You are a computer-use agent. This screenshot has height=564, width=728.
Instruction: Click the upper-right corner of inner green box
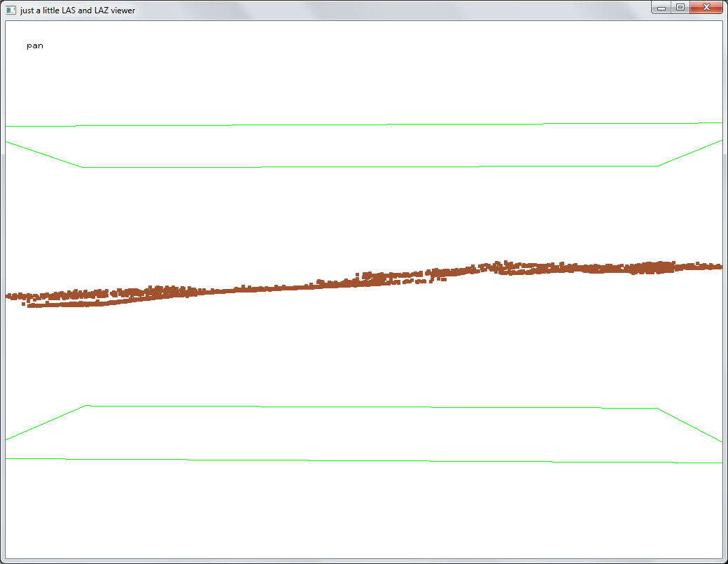click(x=658, y=166)
